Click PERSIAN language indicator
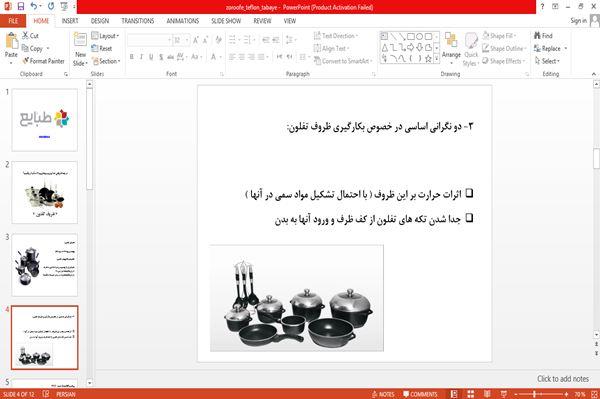600x399 pixels. click(65, 394)
